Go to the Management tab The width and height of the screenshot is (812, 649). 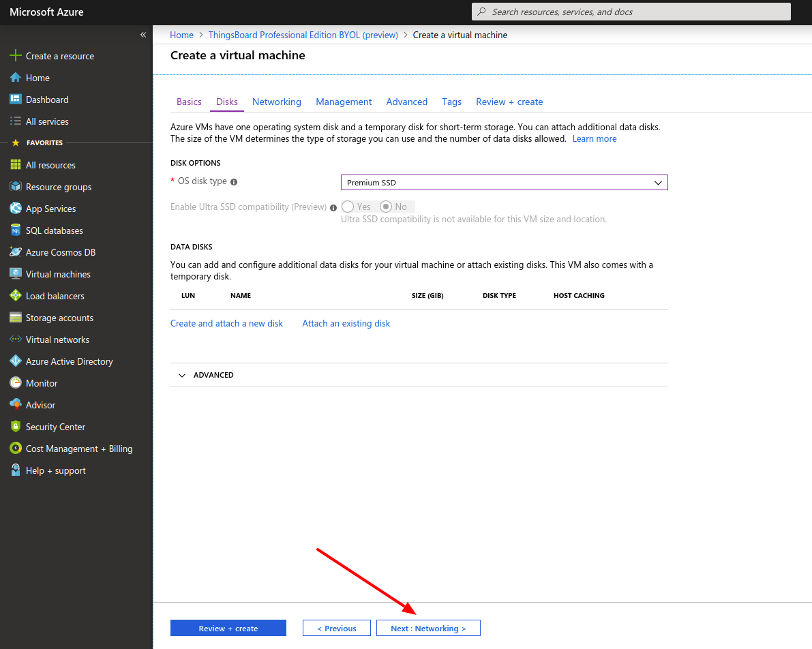[x=344, y=102]
